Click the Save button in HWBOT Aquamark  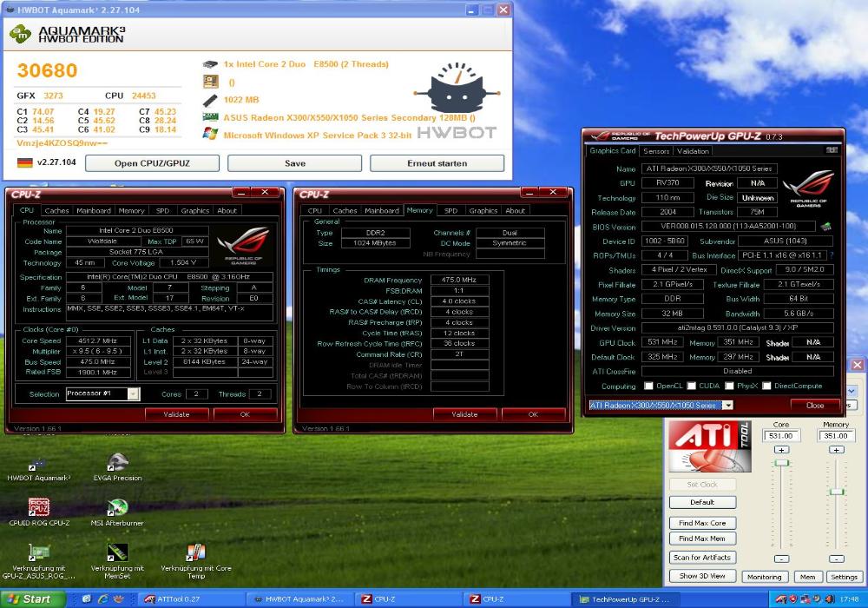point(294,163)
